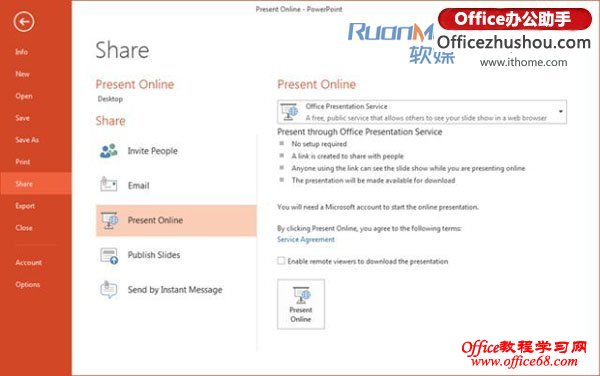Open the Info page

click(21, 52)
